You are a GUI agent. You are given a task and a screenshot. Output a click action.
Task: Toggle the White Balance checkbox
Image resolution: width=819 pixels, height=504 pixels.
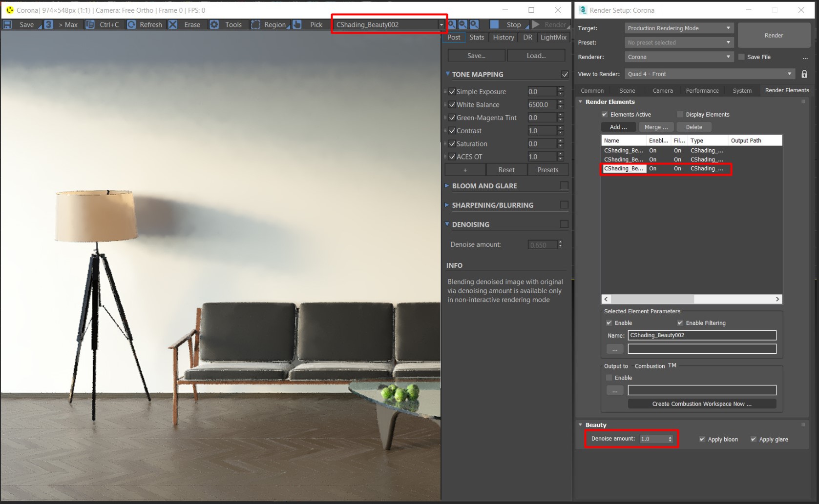(x=452, y=104)
